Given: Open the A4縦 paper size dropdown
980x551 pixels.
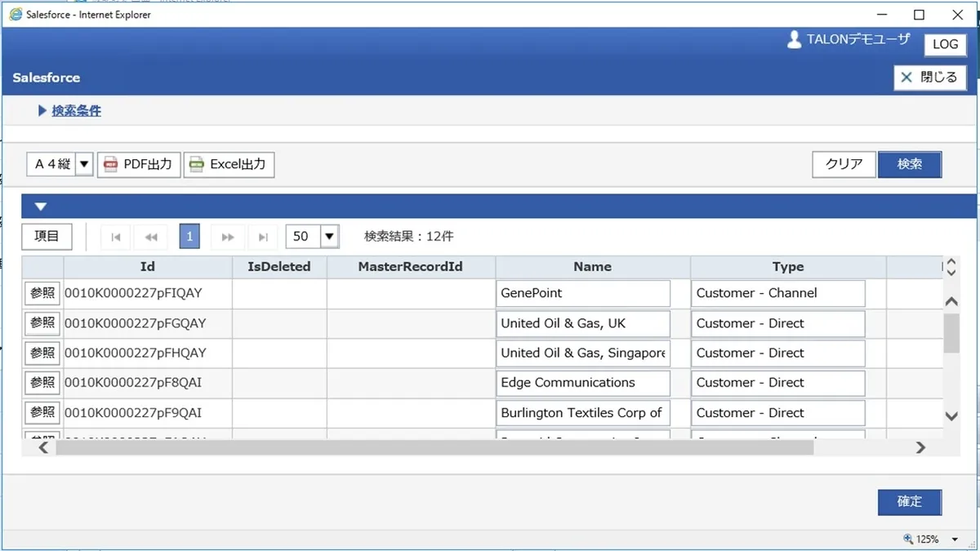Looking at the screenshot, I should click(84, 165).
